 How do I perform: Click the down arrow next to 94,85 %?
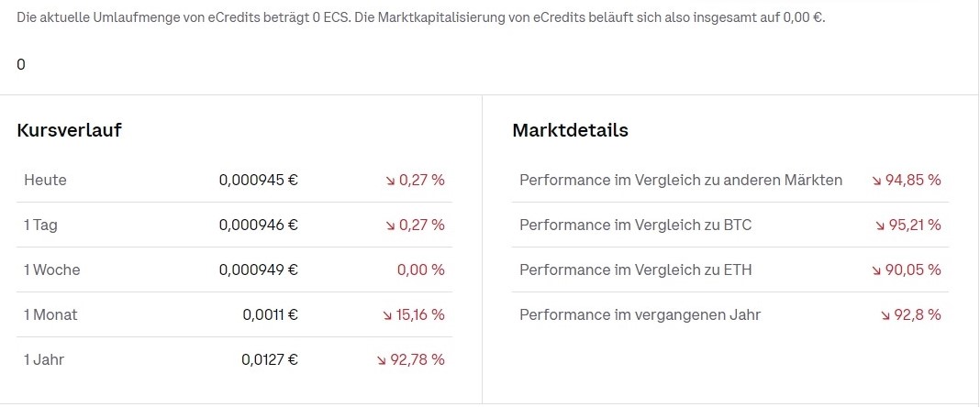(x=876, y=181)
